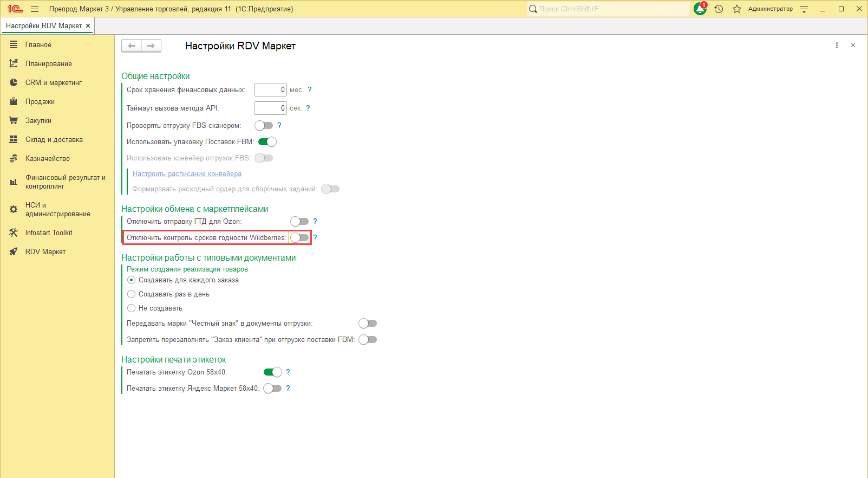Image resolution: width=868 pixels, height=478 pixels.
Task: Close the Настройки RDV Маркет form
Action: coord(853,46)
